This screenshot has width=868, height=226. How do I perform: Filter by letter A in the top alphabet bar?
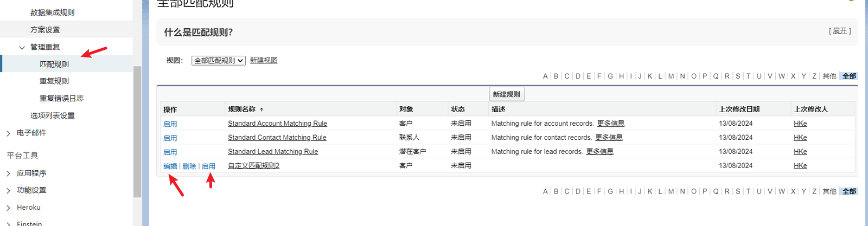[545, 76]
